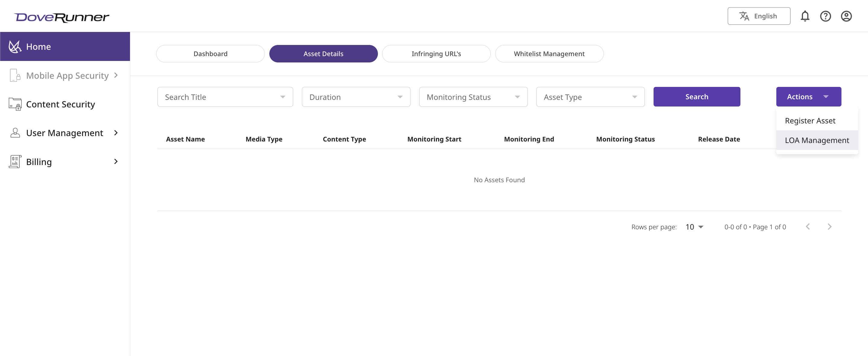Choose Register Asset in Actions menu
The image size is (868, 356).
click(810, 121)
